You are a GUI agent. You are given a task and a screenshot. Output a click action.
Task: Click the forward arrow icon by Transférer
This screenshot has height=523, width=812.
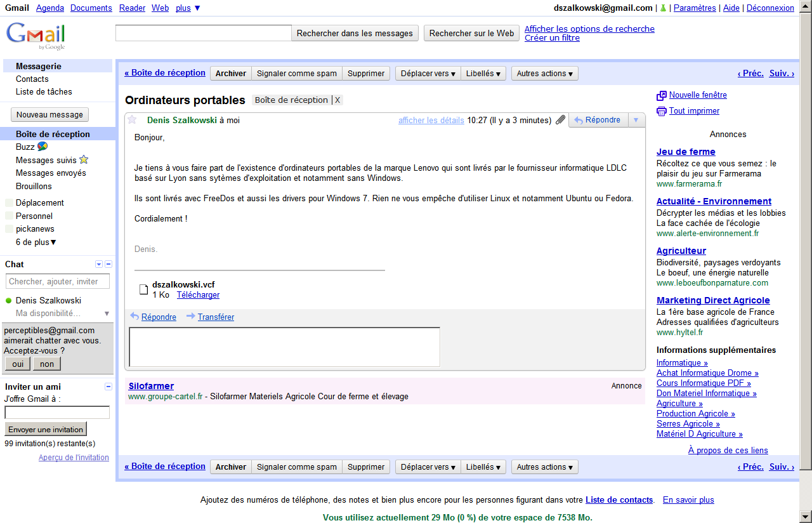[x=191, y=316]
